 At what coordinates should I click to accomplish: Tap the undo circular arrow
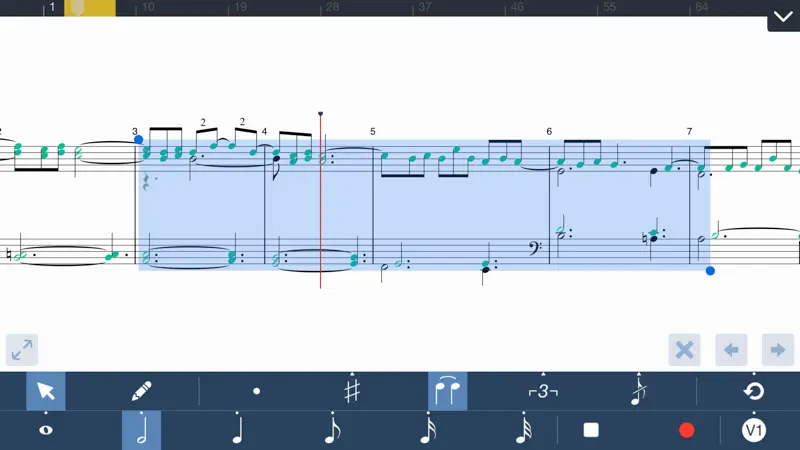754,391
